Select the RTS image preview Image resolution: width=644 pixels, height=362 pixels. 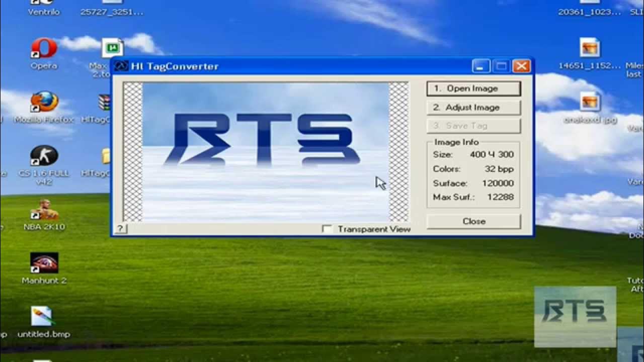[266, 152]
